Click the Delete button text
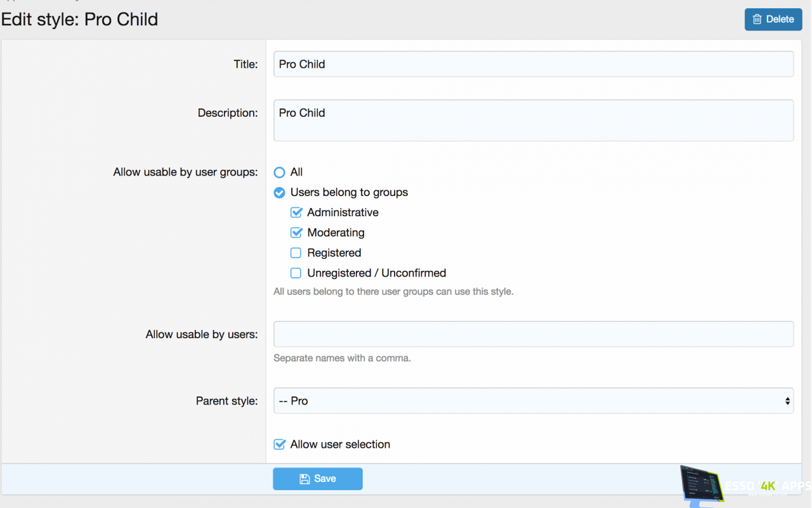The width and height of the screenshot is (812, 508). tap(780, 20)
